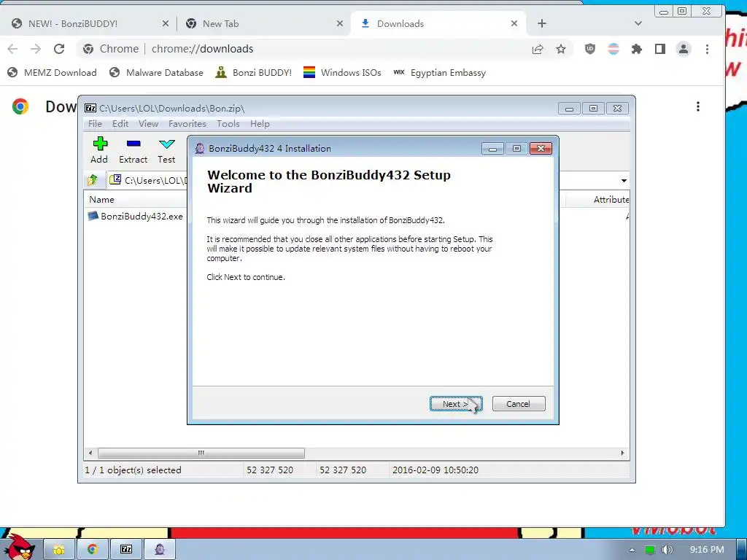The width and height of the screenshot is (747, 560).
Task: Close the Downloads tab
Action: click(514, 23)
